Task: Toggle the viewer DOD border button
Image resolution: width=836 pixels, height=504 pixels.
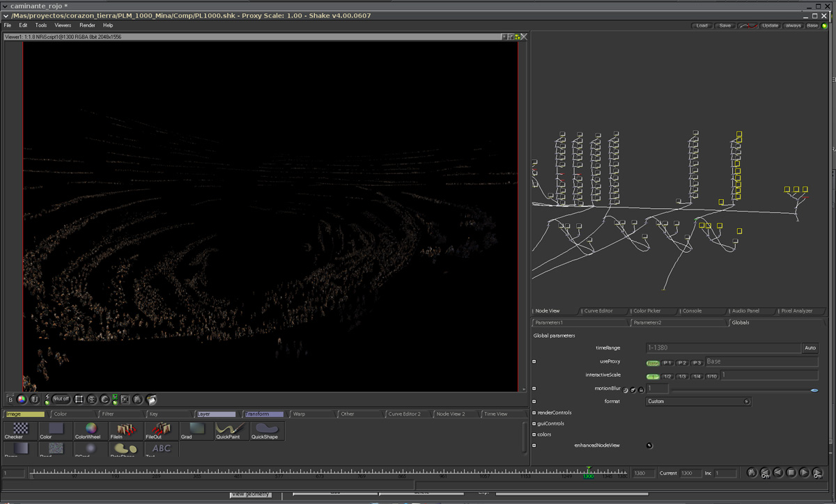Action: click(79, 400)
